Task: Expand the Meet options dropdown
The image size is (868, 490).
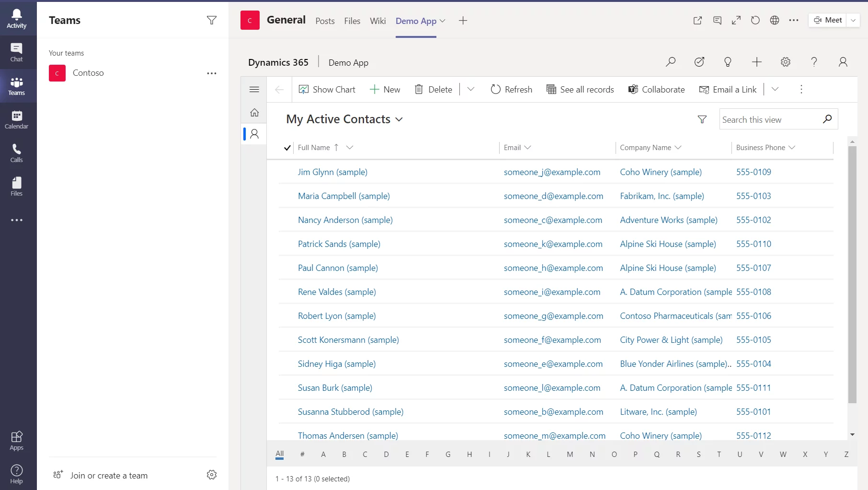Action: pyautogui.click(x=853, y=20)
